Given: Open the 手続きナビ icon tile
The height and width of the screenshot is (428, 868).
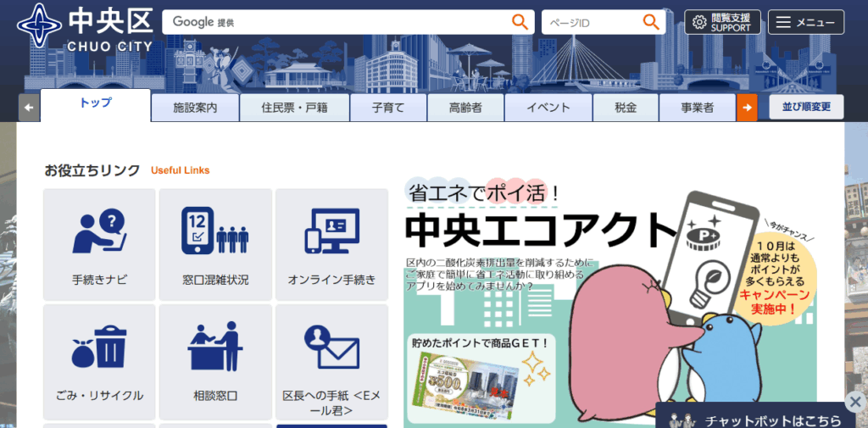Looking at the screenshot, I should [99, 244].
